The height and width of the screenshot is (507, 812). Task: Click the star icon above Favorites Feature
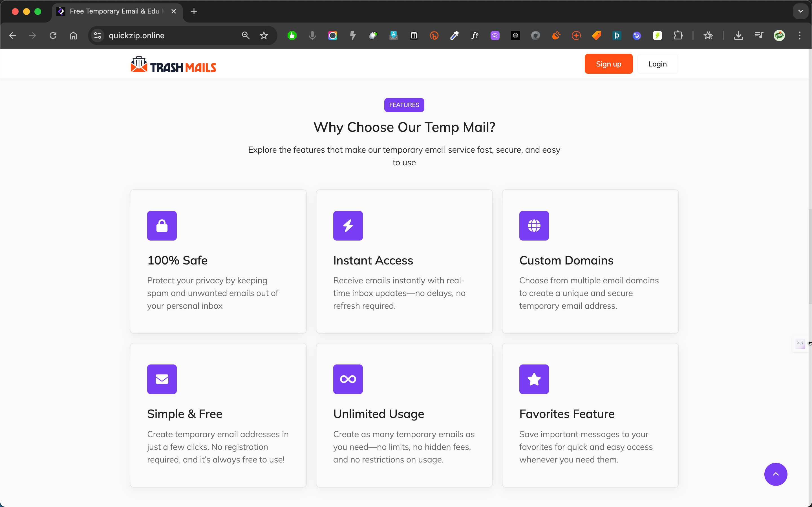pos(534,379)
